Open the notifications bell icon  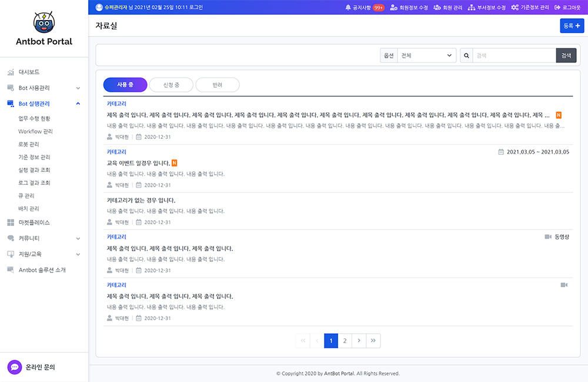[348, 8]
